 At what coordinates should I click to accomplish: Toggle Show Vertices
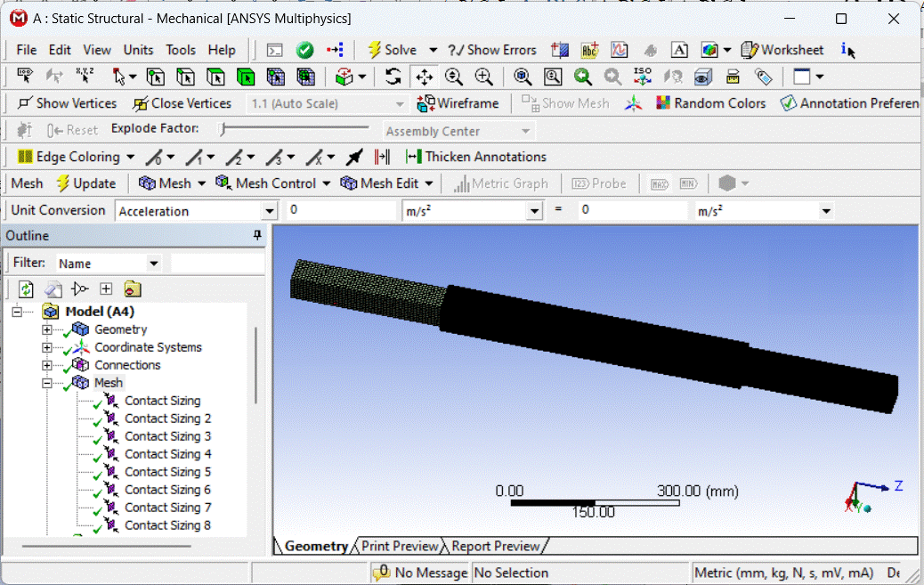click(67, 103)
